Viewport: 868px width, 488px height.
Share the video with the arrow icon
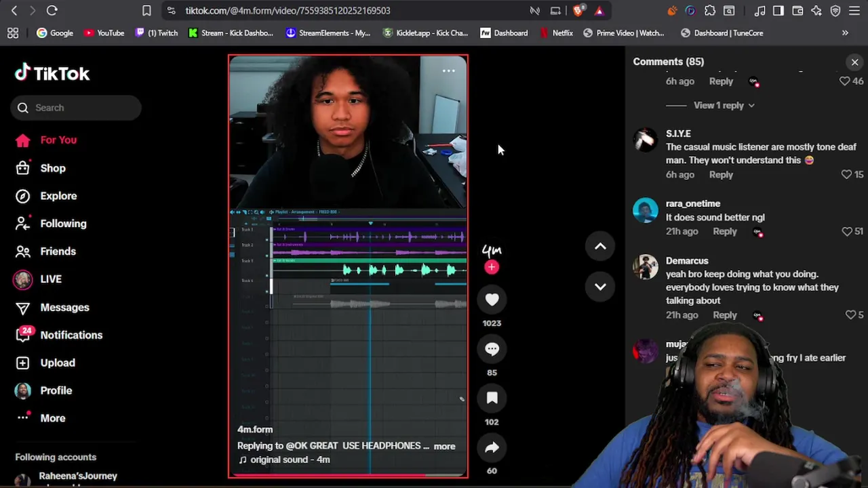tap(492, 447)
